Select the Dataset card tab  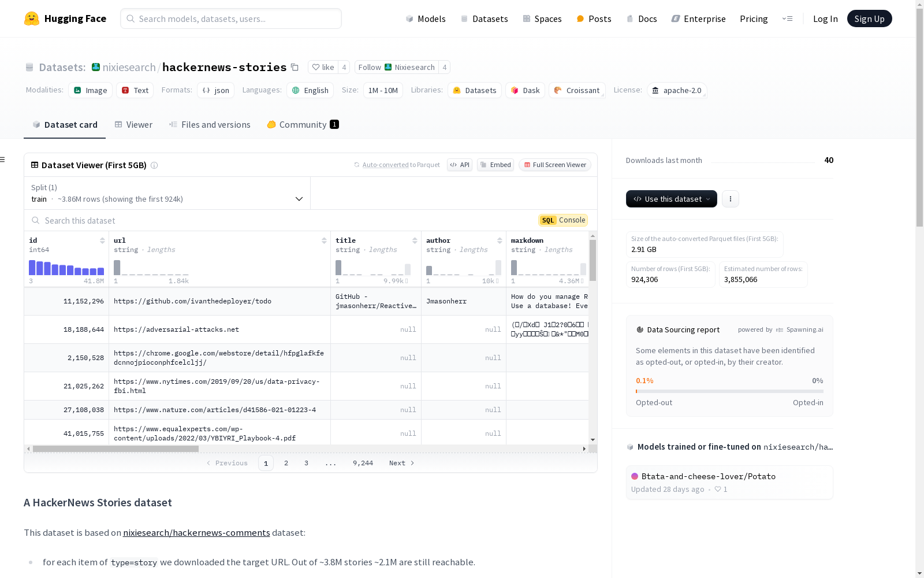pos(65,125)
